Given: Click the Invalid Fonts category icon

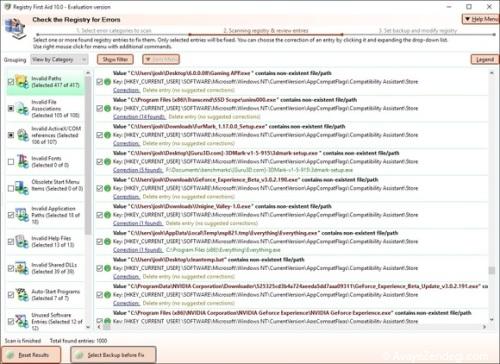Looking at the screenshot, I should (22, 162).
